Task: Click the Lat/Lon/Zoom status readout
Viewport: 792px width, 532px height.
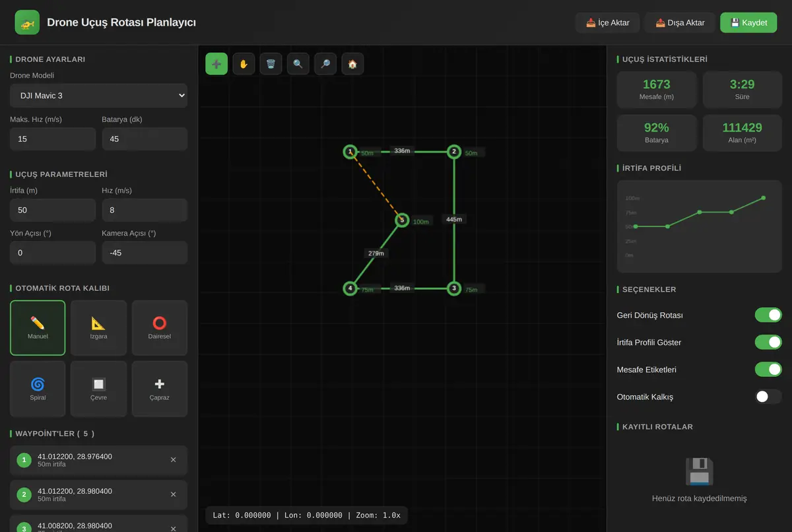Action: pos(306,515)
